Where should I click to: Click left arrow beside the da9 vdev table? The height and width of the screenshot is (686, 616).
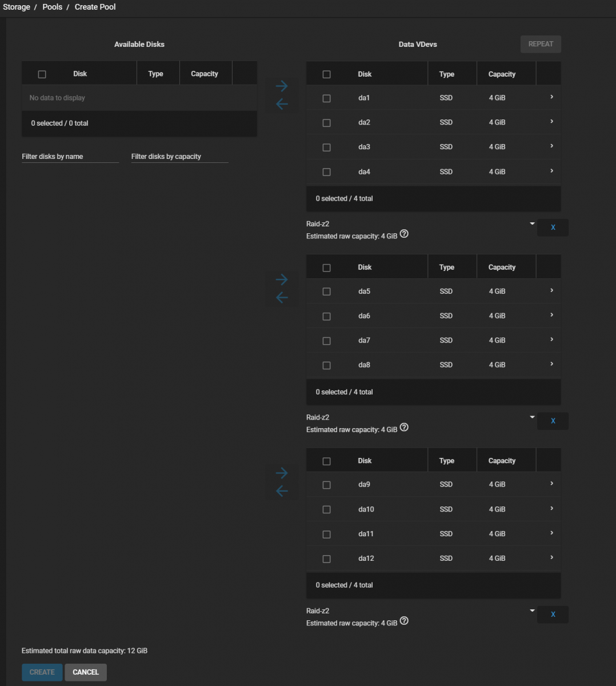coord(282,491)
